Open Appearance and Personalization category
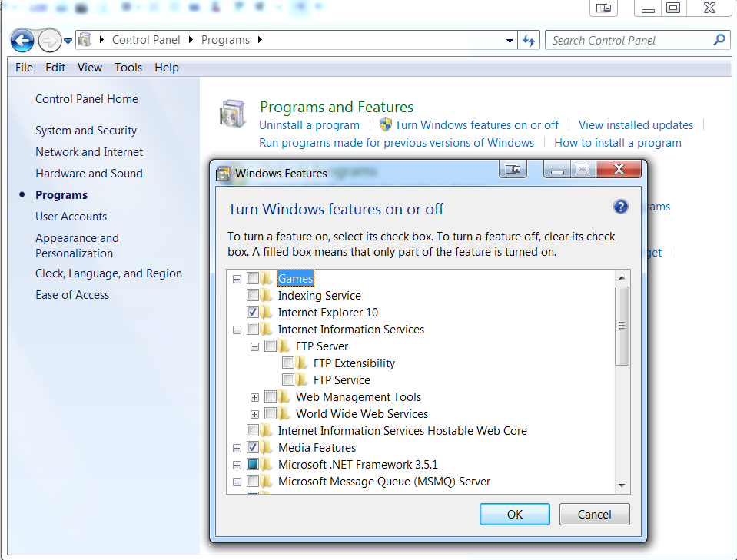737x560 pixels. (x=77, y=246)
